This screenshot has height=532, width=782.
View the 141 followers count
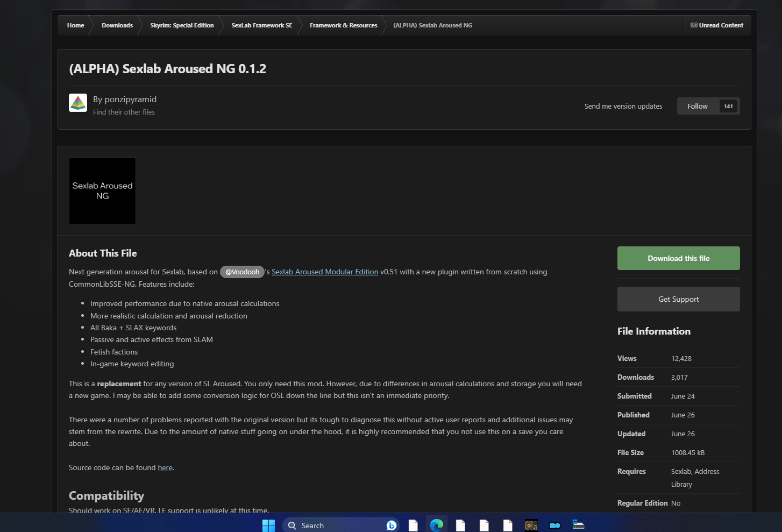click(729, 106)
